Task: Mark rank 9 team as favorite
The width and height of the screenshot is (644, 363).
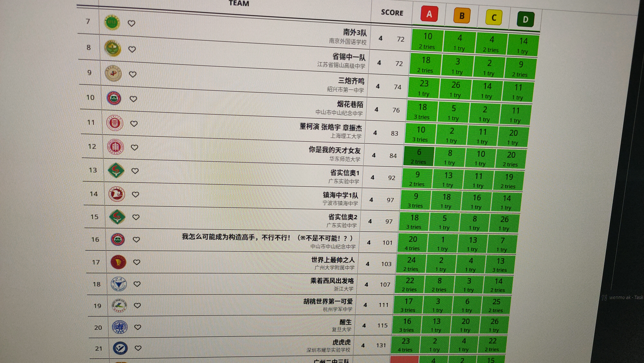Action: 133,74
